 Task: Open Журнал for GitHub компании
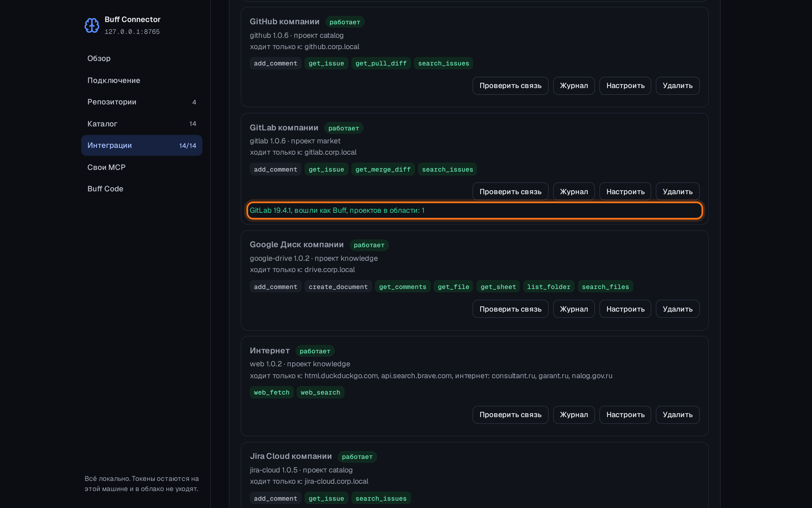[x=574, y=86]
